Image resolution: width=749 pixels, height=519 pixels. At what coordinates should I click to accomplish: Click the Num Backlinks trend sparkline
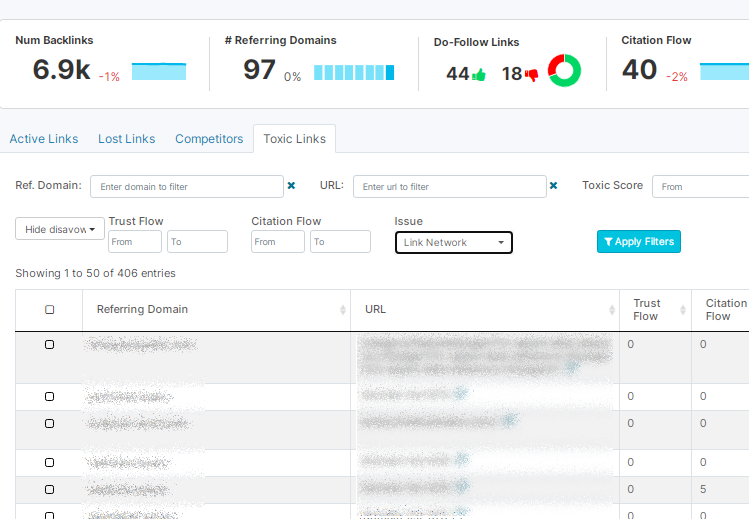pyautogui.click(x=159, y=71)
